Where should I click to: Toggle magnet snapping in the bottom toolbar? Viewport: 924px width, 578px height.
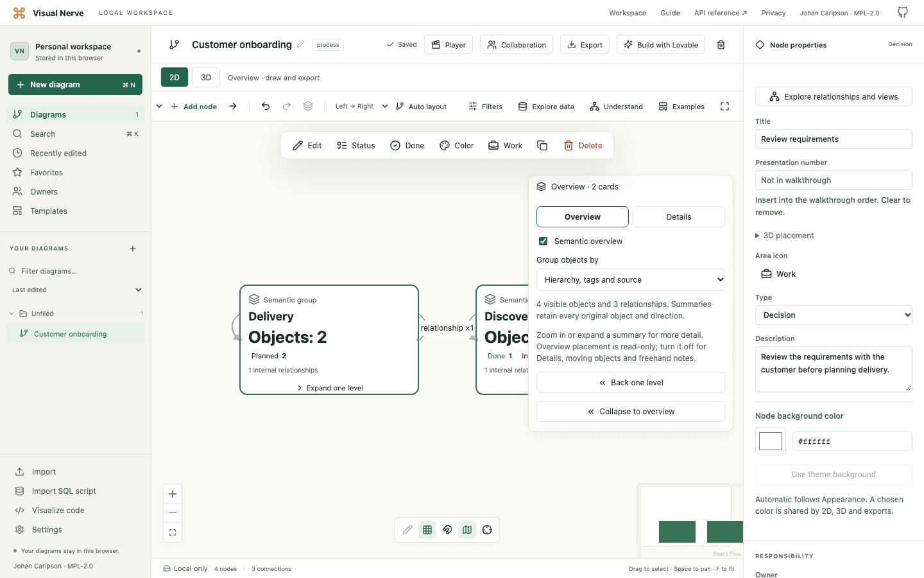(x=447, y=530)
